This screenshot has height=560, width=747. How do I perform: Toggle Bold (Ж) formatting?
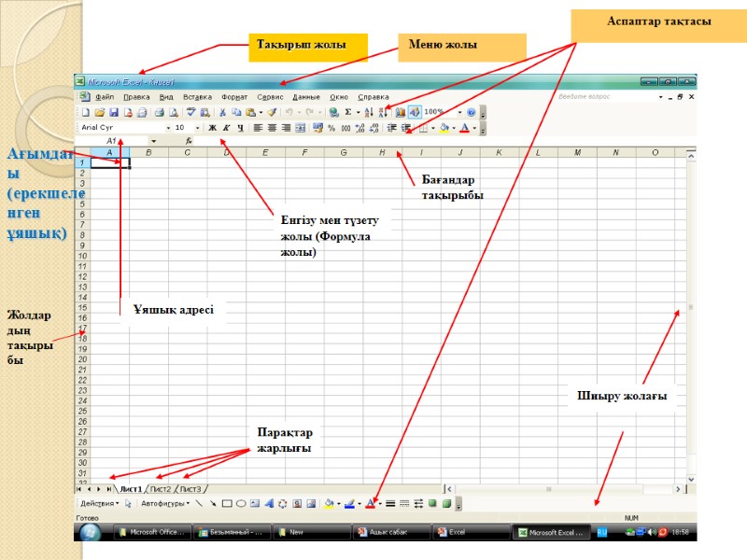click(213, 128)
